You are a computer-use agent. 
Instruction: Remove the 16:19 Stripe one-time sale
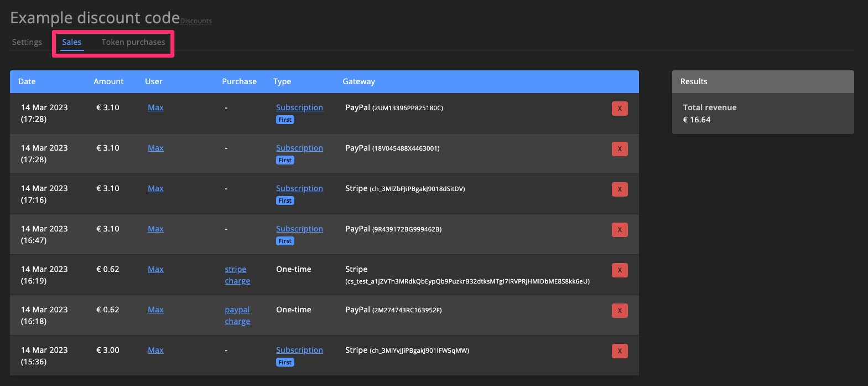(619, 270)
